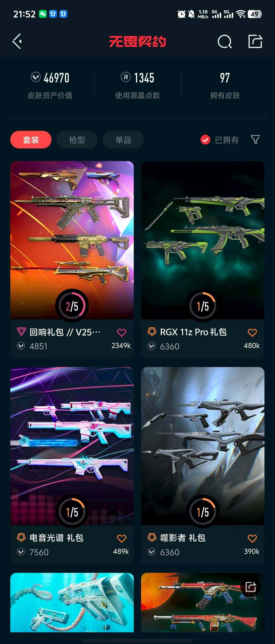Tap the 46970 皮肤资产价值 stat
This screenshot has height=644, width=275.
[50, 85]
